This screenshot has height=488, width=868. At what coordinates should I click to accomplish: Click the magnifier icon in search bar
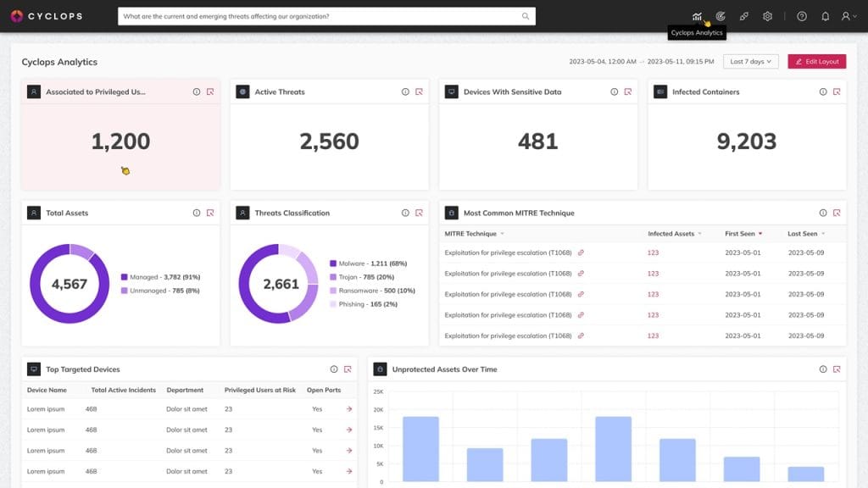click(526, 16)
